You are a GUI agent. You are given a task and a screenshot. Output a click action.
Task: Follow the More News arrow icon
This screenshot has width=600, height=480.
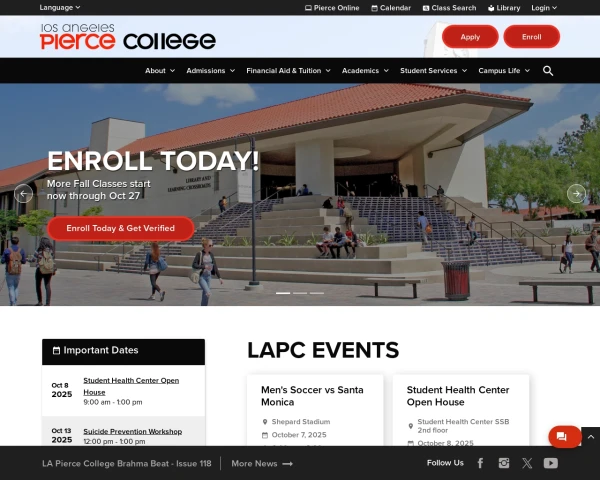287,464
